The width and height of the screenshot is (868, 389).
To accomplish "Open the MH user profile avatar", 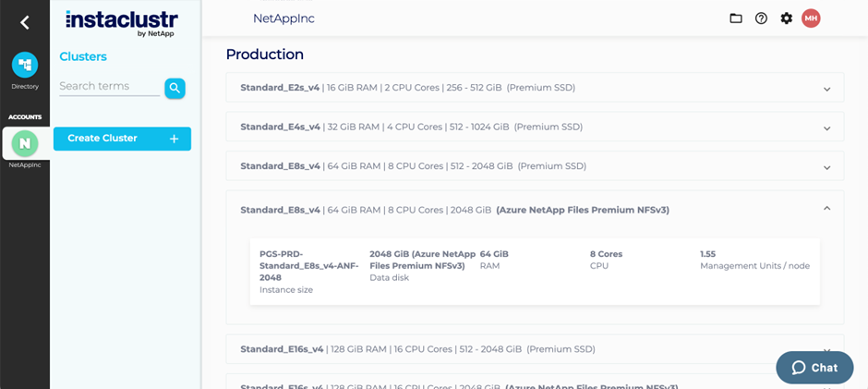I will (x=811, y=18).
